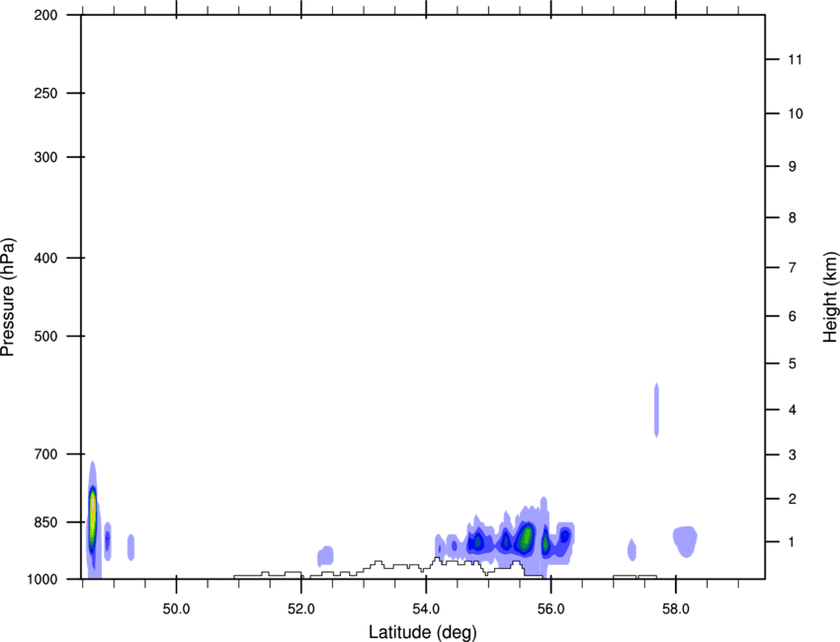
Task: Click the 8 km height label
Action: pyautogui.click(x=793, y=218)
